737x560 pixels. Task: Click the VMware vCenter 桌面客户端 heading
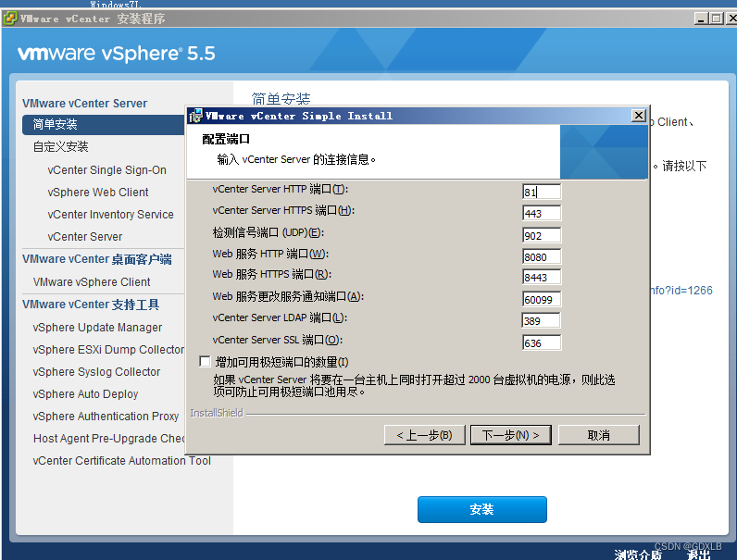tap(97, 259)
